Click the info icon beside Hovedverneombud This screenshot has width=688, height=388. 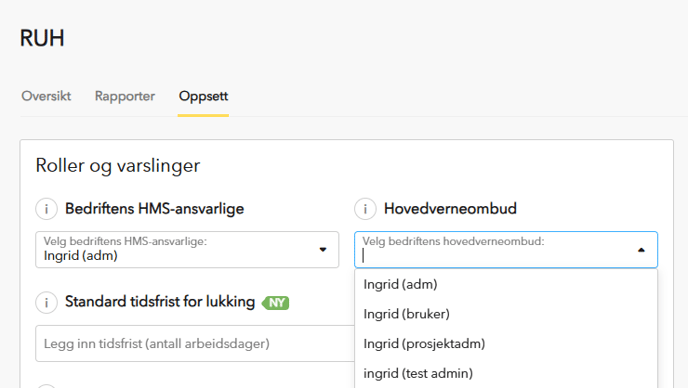pyautogui.click(x=365, y=208)
